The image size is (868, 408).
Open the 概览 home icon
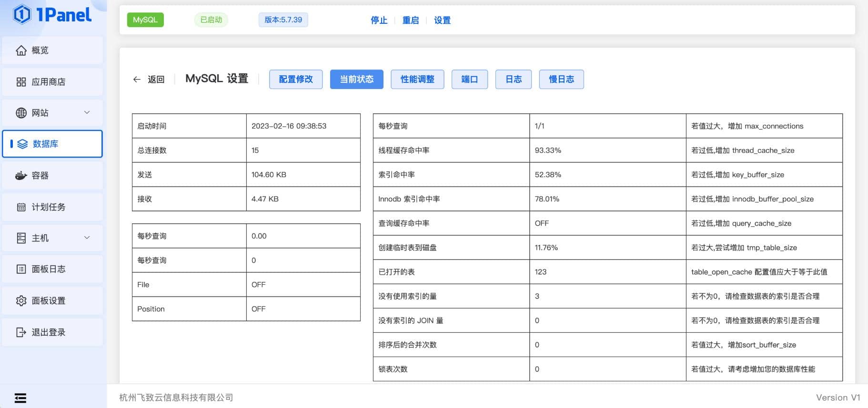click(21, 50)
